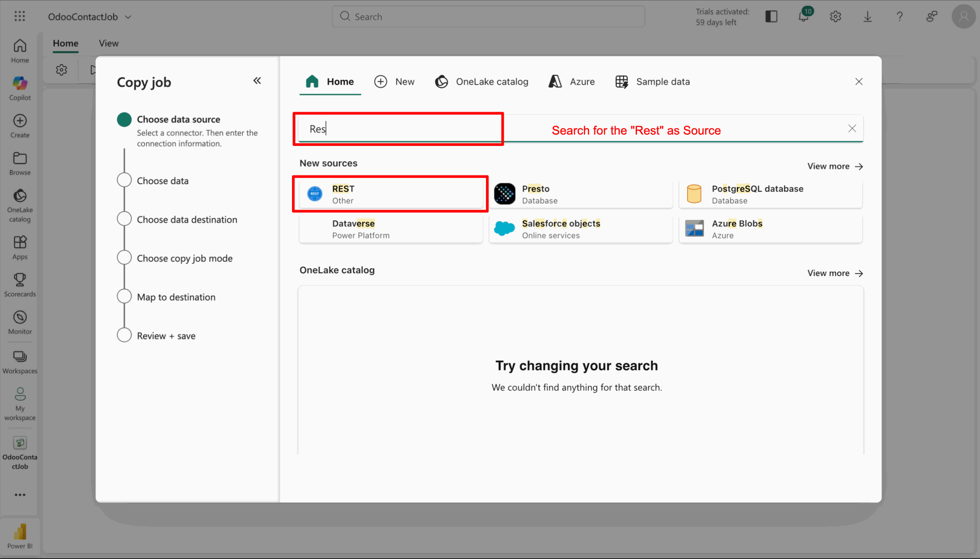The height and width of the screenshot is (559, 980).
Task: Click View more for OneLake catalog
Action: [835, 273]
